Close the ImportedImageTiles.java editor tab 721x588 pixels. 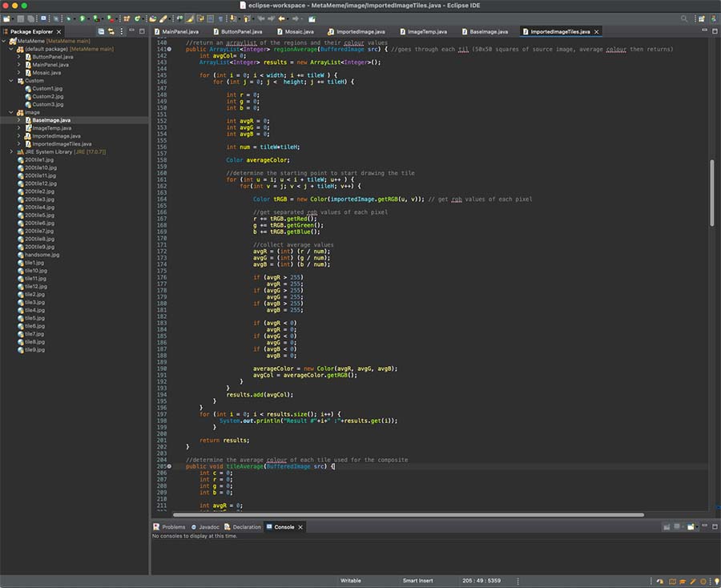[597, 31]
